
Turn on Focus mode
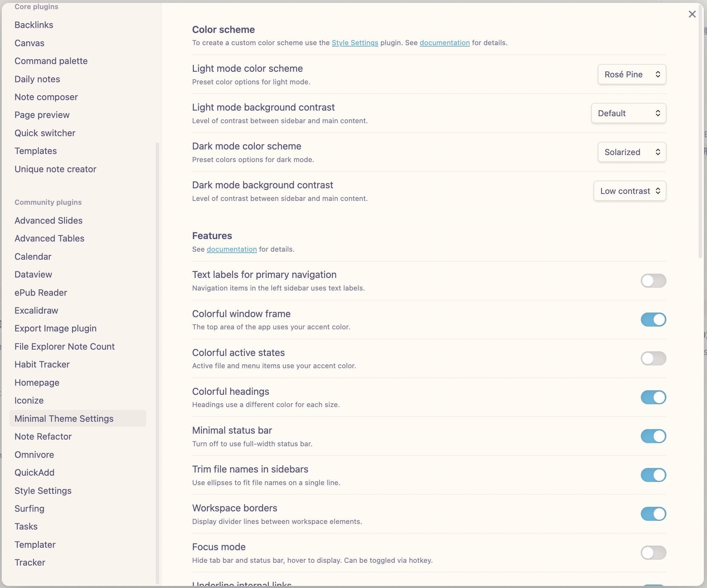pos(653,553)
